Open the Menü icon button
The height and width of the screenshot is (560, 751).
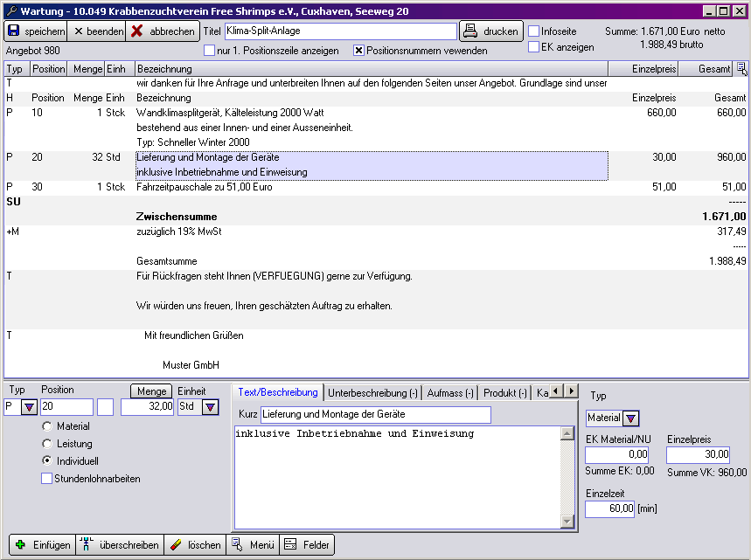click(237, 545)
